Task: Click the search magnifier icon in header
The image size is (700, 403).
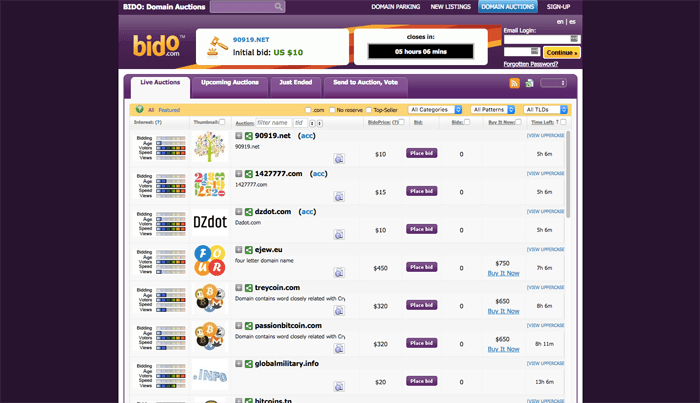Action: tap(278, 7)
